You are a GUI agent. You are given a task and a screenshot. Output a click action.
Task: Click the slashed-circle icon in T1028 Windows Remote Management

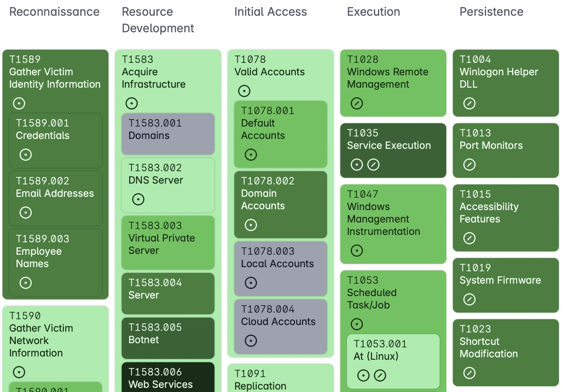357,103
